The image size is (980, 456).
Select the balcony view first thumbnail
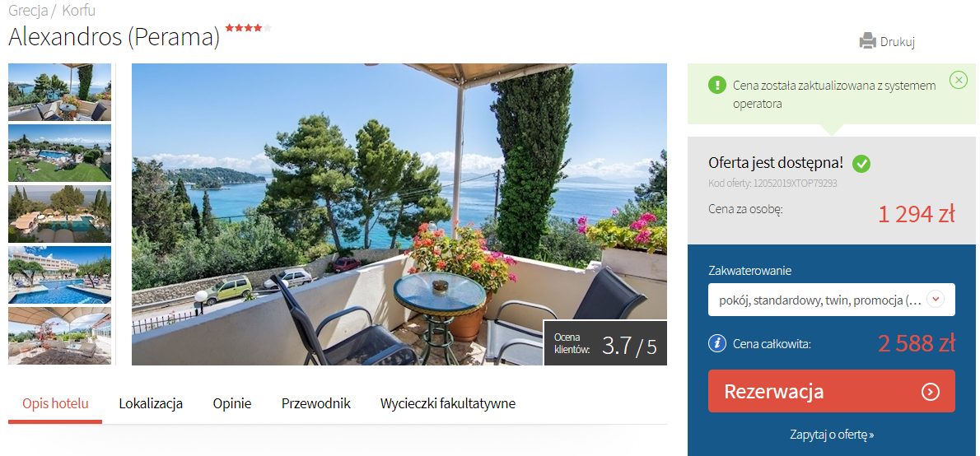coord(59,92)
